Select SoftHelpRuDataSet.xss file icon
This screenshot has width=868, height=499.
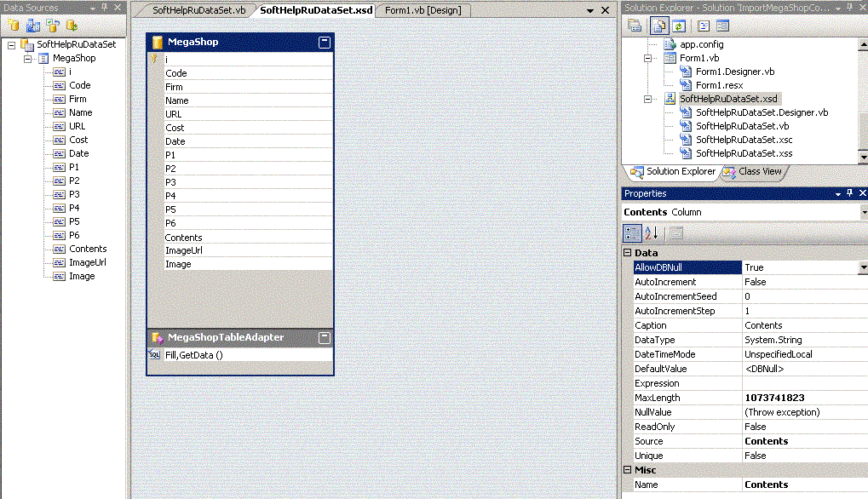point(686,153)
